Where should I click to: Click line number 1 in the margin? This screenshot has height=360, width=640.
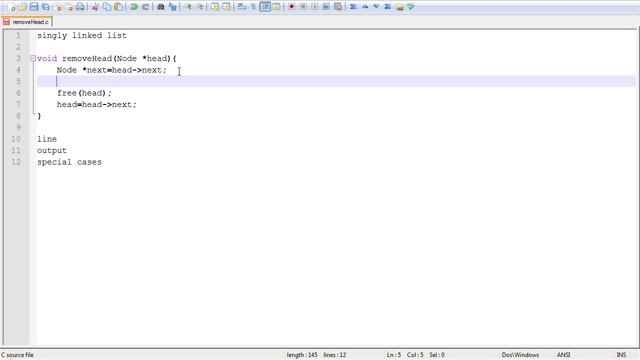coord(18,36)
